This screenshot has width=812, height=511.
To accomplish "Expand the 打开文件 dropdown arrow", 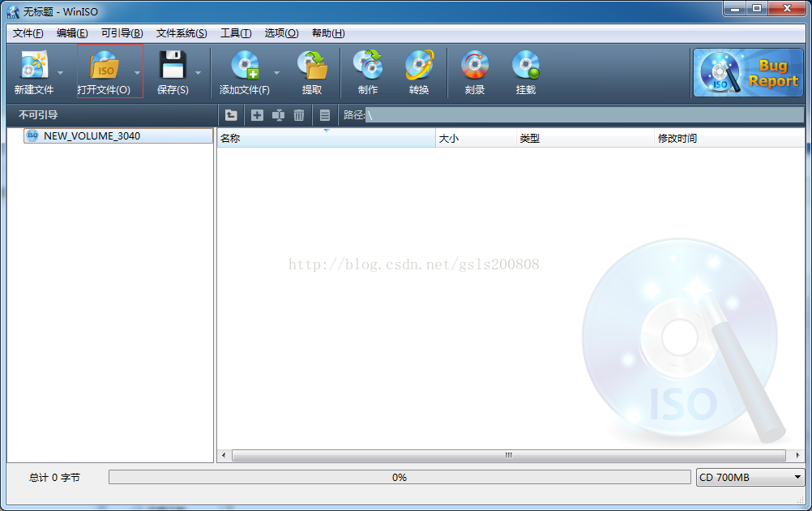I will [x=137, y=72].
